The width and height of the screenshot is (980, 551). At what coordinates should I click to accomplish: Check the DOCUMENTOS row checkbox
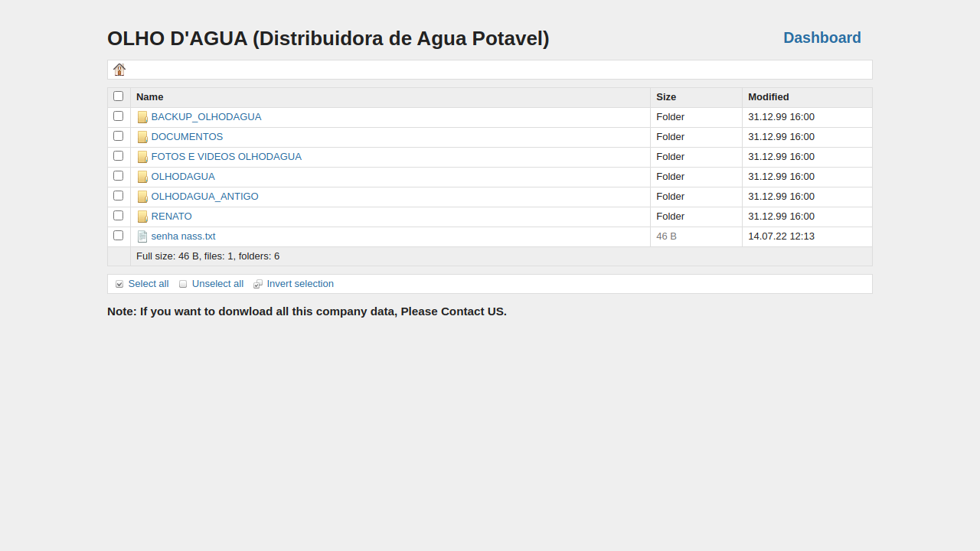(118, 136)
